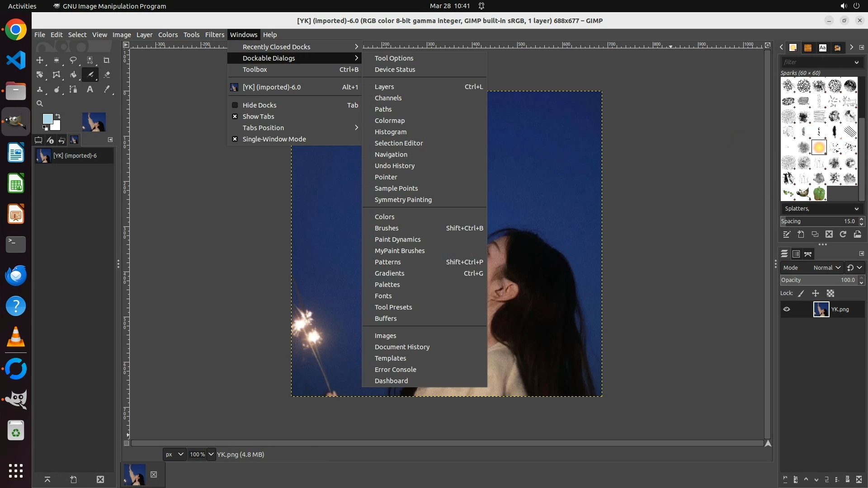Choose the Eraser tool
The width and height of the screenshot is (868, 488).
click(107, 75)
